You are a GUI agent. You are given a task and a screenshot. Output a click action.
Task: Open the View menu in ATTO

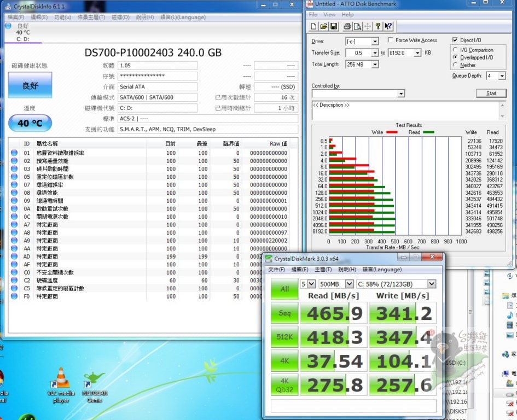pos(329,15)
